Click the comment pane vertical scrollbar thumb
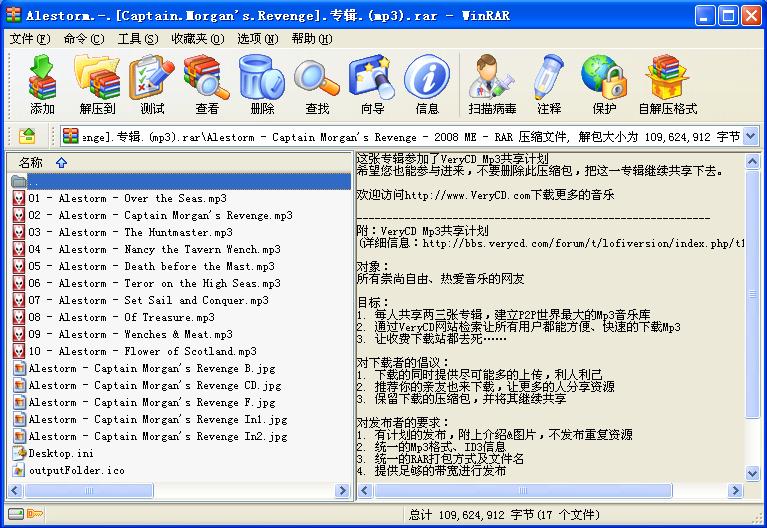The image size is (767, 528). click(x=752, y=294)
